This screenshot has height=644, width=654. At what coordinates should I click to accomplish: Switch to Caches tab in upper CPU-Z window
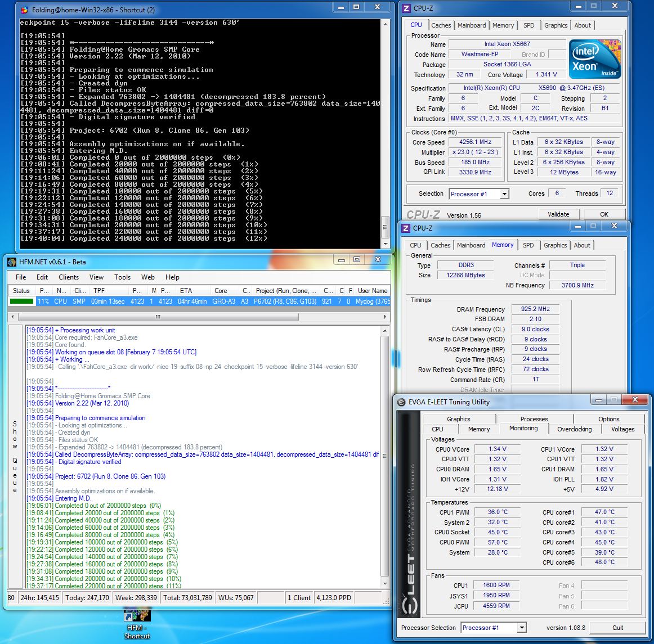point(441,25)
